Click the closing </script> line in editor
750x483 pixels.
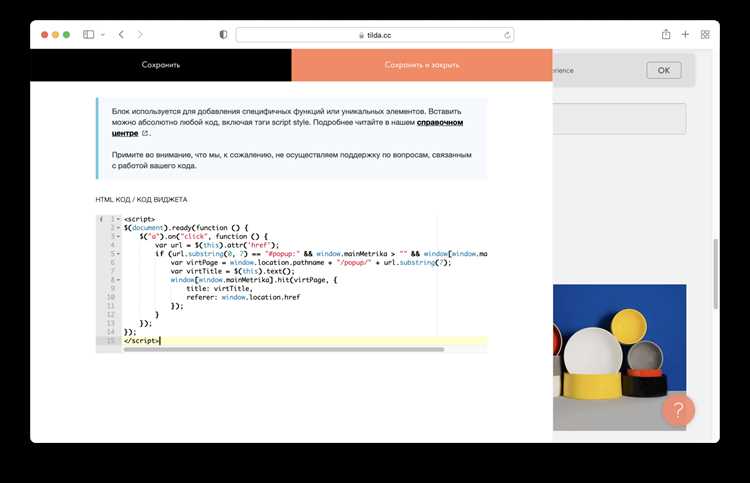click(x=142, y=340)
